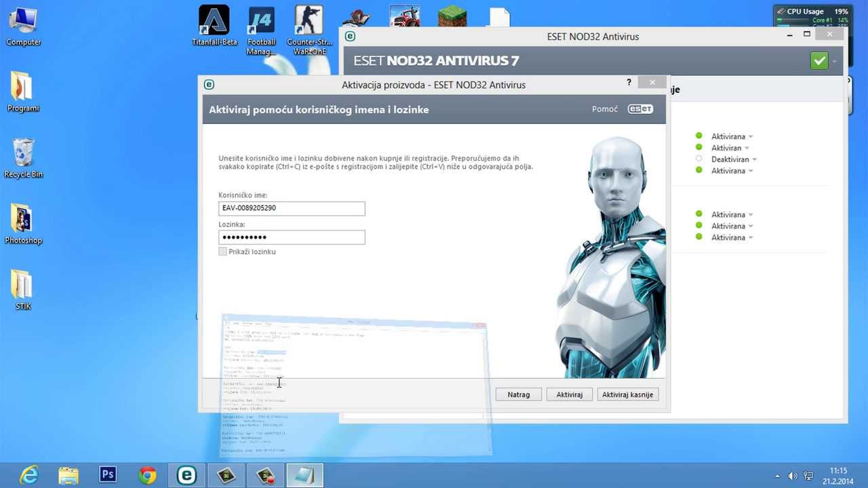The image size is (868, 488).
Task: Click the white status dot beside Deaktiviran
Action: pos(699,159)
